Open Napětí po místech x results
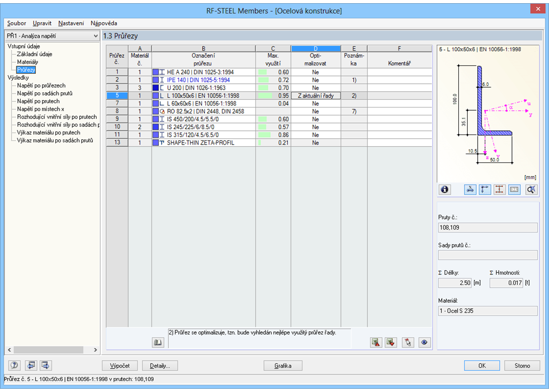Image resolution: width=549 pixels, height=392 pixels. 41,109
